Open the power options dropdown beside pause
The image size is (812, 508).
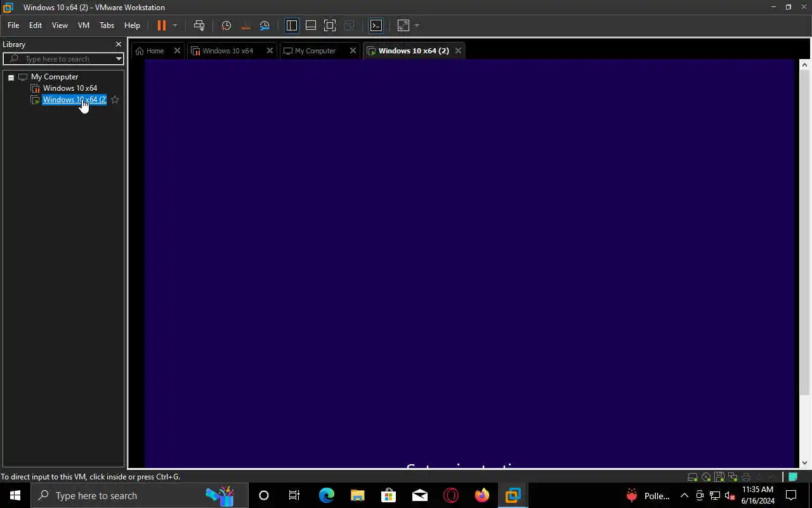pyautogui.click(x=175, y=25)
